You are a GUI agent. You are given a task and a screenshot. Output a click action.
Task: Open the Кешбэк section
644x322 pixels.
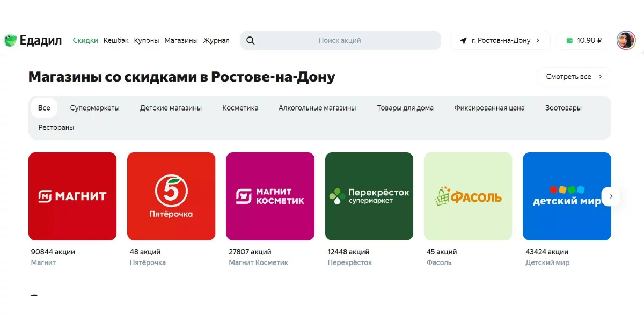pyautogui.click(x=116, y=40)
